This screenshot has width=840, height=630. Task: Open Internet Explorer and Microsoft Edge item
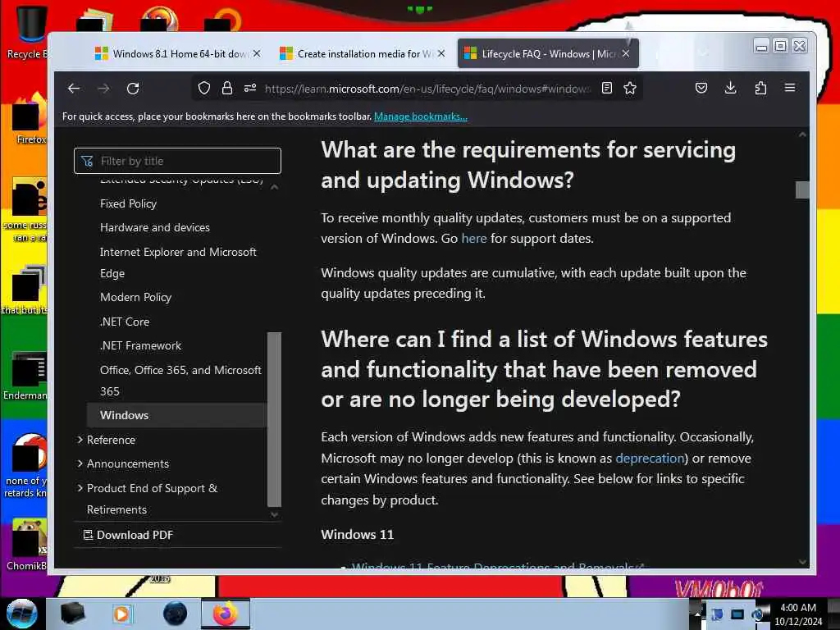click(178, 262)
